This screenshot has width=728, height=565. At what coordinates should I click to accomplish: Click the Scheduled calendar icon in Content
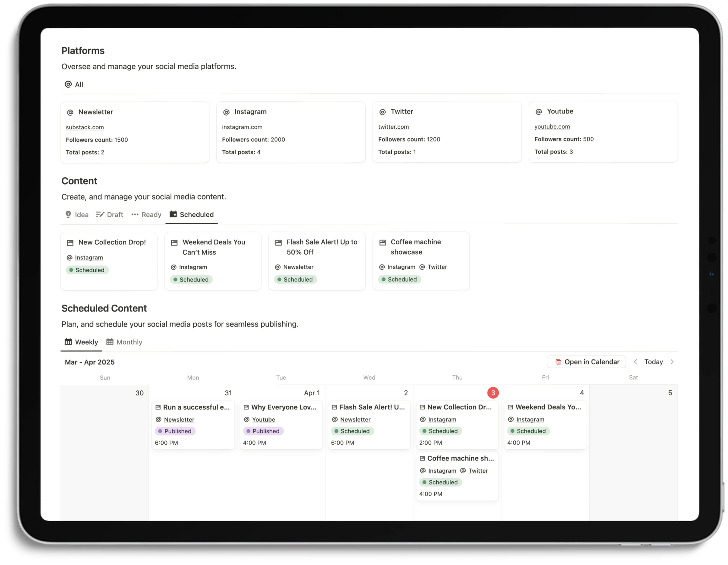pyautogui.click(x=173, y=214)
